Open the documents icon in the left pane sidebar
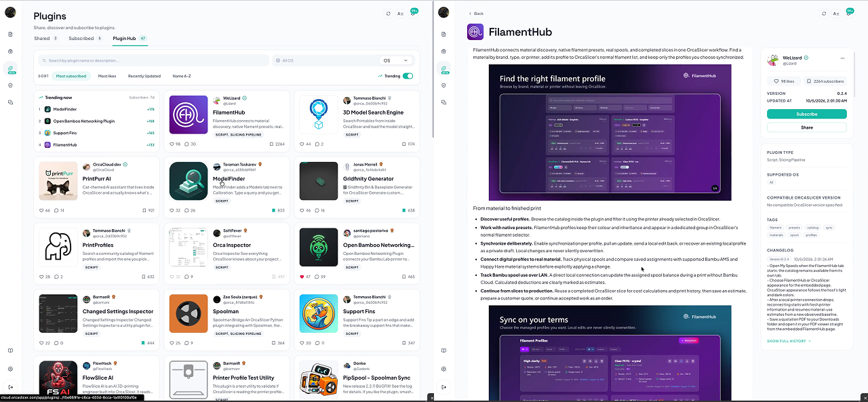The image size is (868, 402). pos(10,34)
